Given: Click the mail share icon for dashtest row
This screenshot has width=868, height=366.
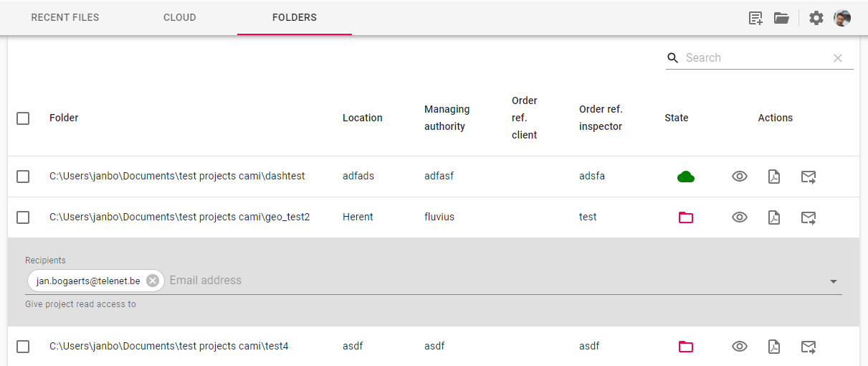Looking at the screenshot, I should [809, 177].
